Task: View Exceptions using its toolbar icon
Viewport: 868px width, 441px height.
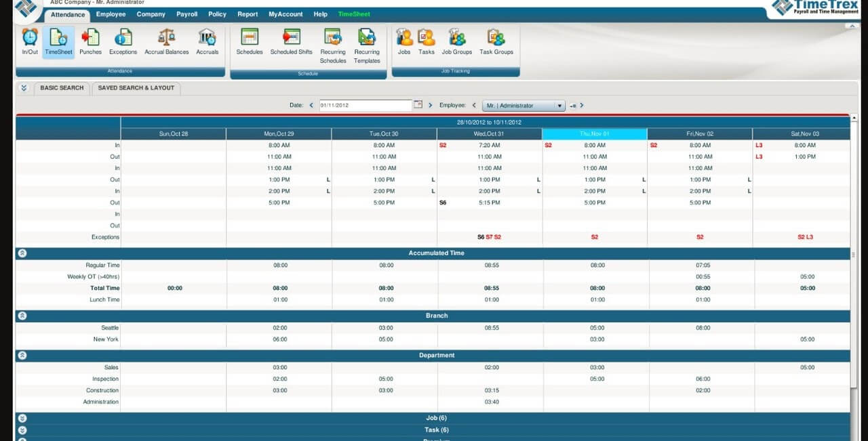Action: (x=123, y=41)
